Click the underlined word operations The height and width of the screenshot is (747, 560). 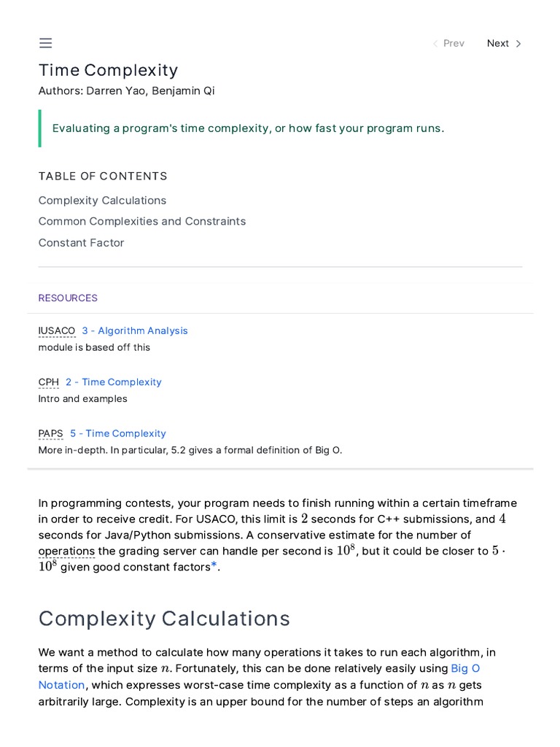[66, 551]
